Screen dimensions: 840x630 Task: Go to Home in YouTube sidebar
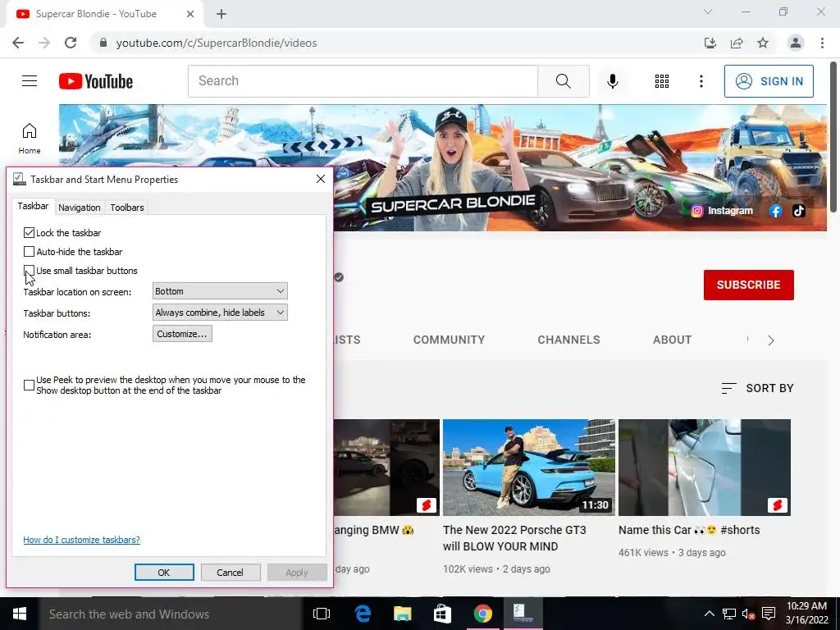(x=30, y=138)
